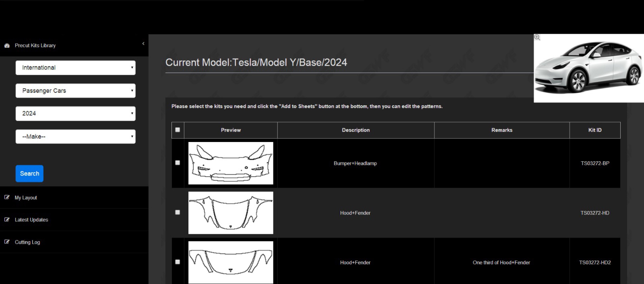Check the Bumper+Headlamp kit checkbox
644x284 pixels.
[177, 163]
